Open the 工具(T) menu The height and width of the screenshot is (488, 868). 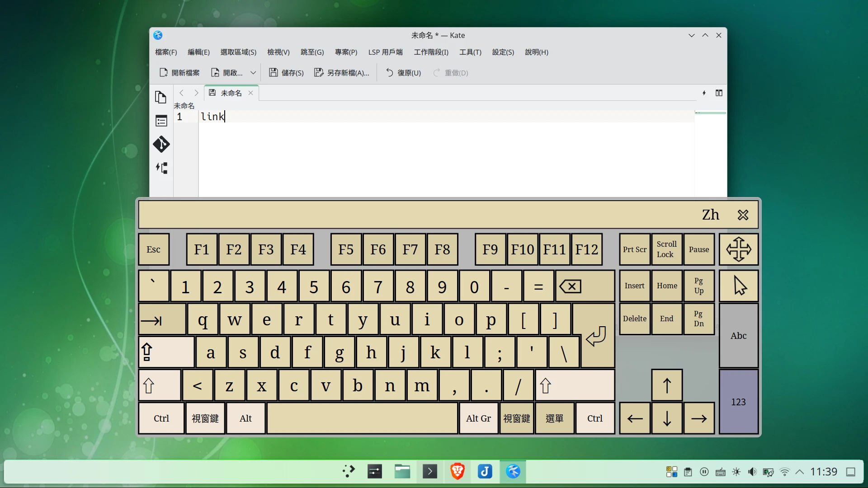coord(470,52)
